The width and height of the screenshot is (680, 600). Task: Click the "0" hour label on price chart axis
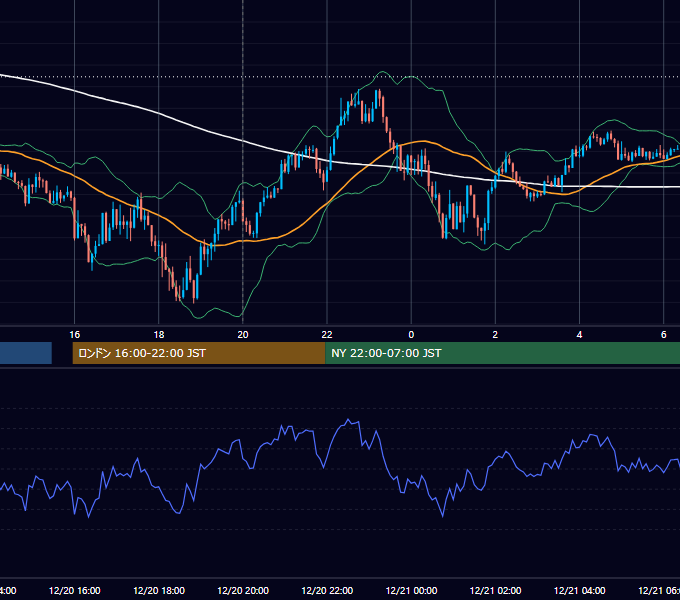[411, 335]
